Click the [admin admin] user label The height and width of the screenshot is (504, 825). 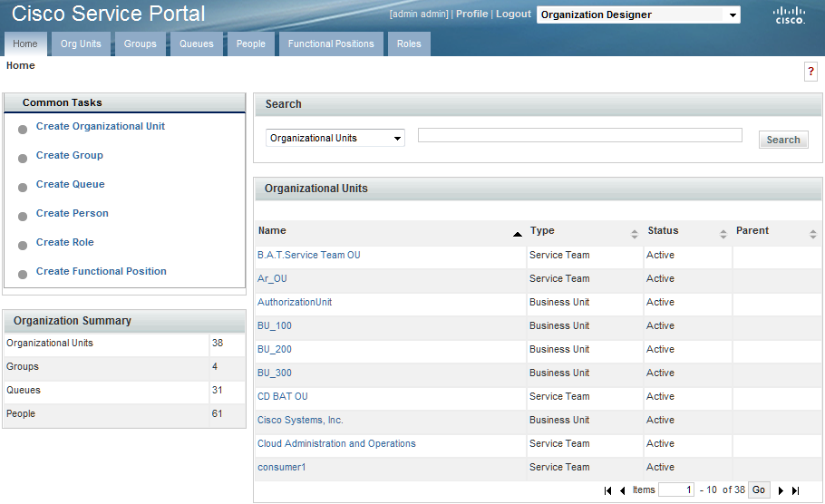[419, 15]
